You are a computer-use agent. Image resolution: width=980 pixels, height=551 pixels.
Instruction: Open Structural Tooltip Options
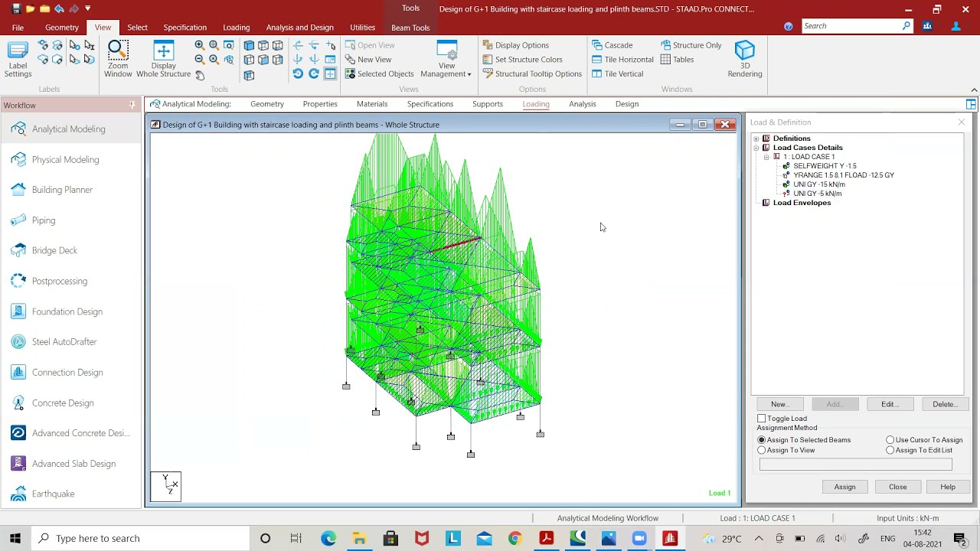click(x=532, y=74)
